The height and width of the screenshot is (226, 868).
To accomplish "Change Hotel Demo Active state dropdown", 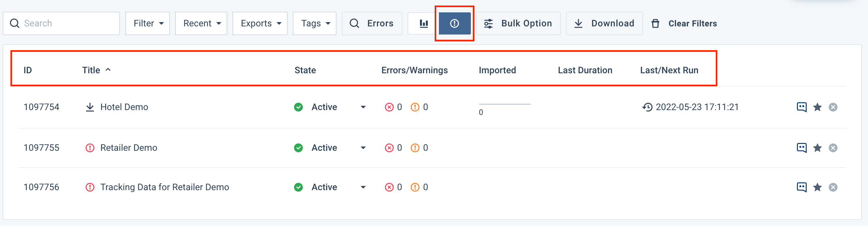I will 363,107.
